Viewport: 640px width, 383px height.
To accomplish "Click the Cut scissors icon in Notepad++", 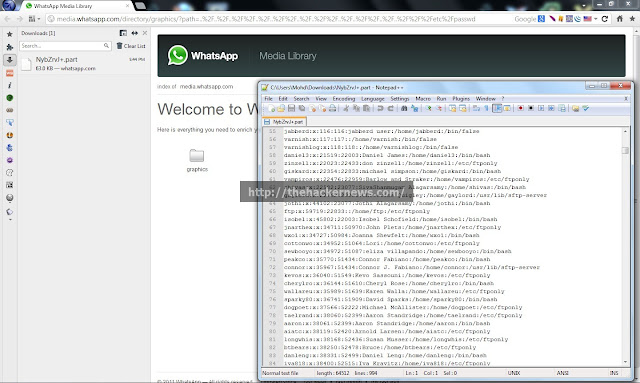I will [346, 108].
